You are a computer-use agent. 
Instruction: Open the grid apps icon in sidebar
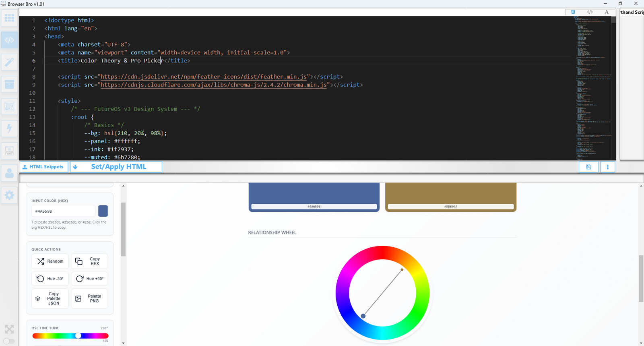click(x=9, y=18)
